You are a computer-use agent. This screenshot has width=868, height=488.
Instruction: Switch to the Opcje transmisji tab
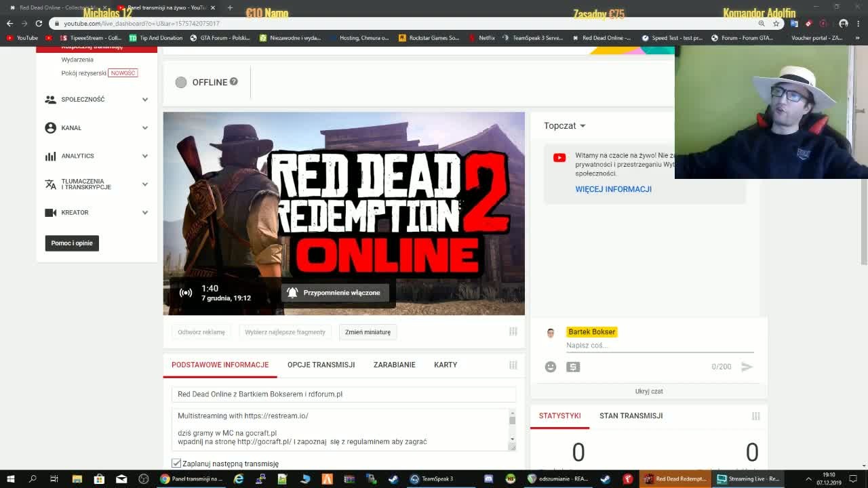click(x=321, y=365)
